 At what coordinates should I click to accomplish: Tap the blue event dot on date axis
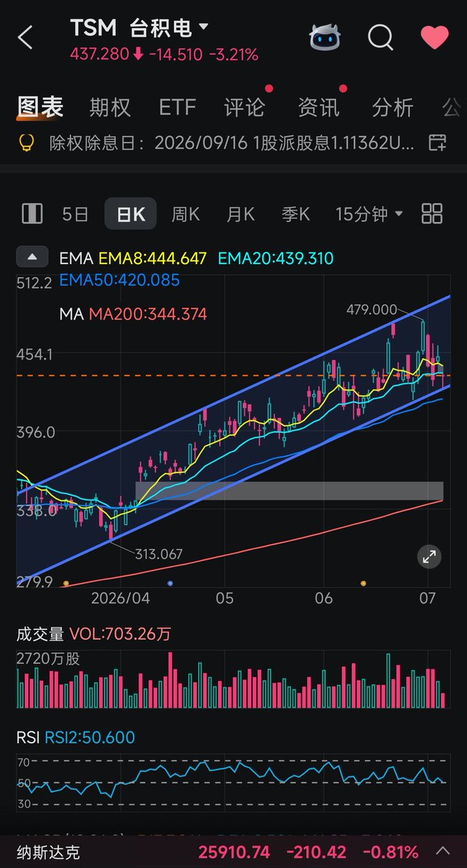click(x=170, y=583)
